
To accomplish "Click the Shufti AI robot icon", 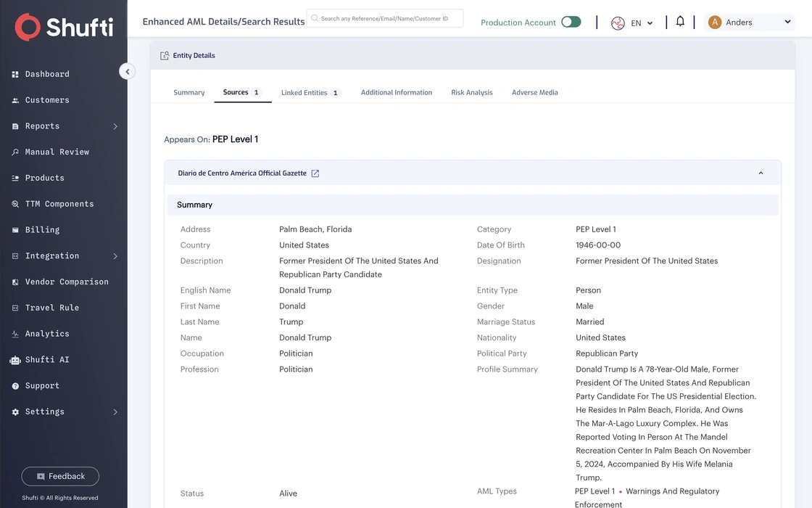I will pyautogui.click(x=15, y=360).
